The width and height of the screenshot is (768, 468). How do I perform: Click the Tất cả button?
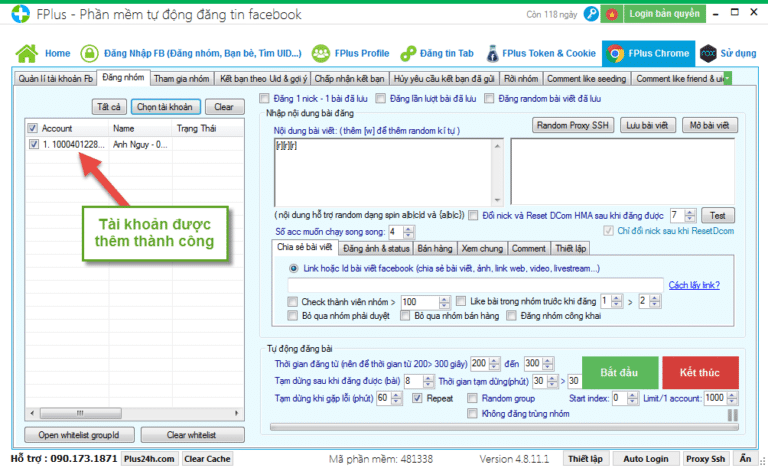point(109,107)
